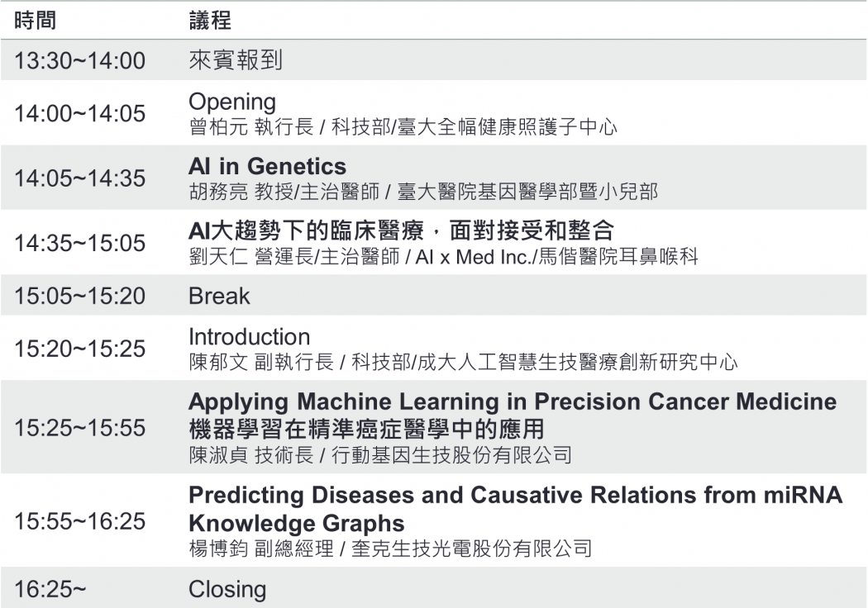Select the Opening session title
The height and width of the screenshot is (608, 868).
tap(232, 102)
